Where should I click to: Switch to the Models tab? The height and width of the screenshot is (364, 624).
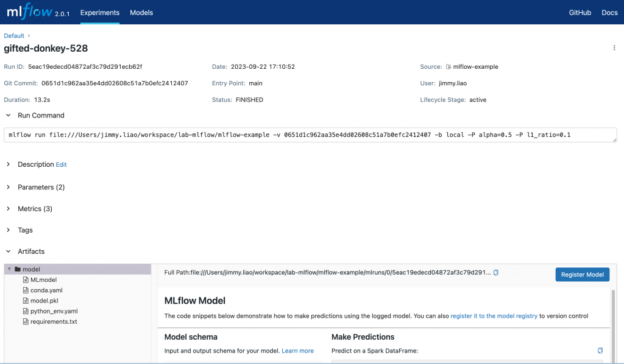point(141,13)
